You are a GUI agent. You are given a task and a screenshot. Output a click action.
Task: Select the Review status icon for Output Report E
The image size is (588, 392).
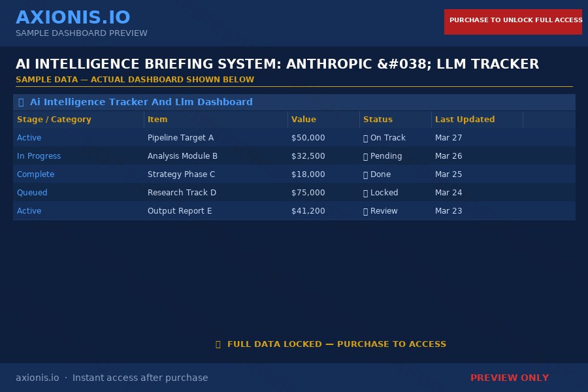pos(365,211)
